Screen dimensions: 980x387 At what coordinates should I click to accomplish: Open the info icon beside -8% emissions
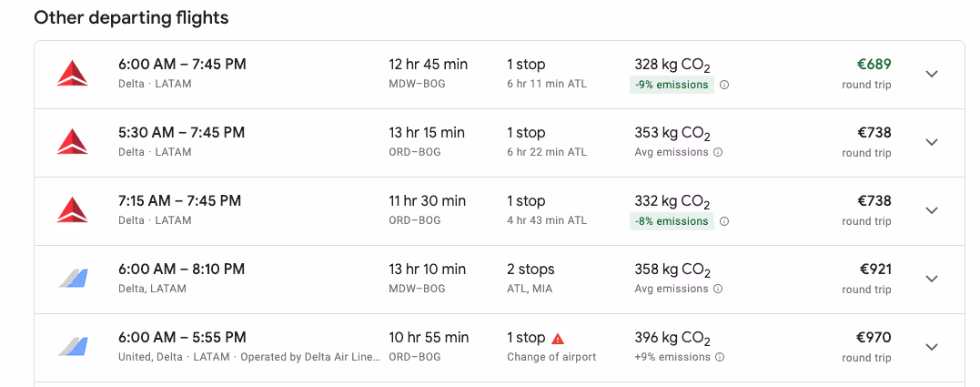[724, 220]
